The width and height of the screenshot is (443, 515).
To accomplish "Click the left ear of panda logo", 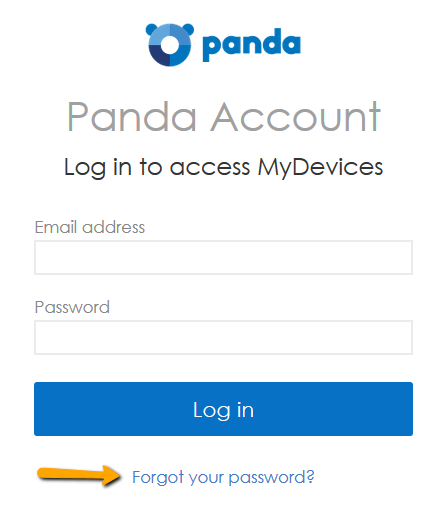I will tap(151, 29).
